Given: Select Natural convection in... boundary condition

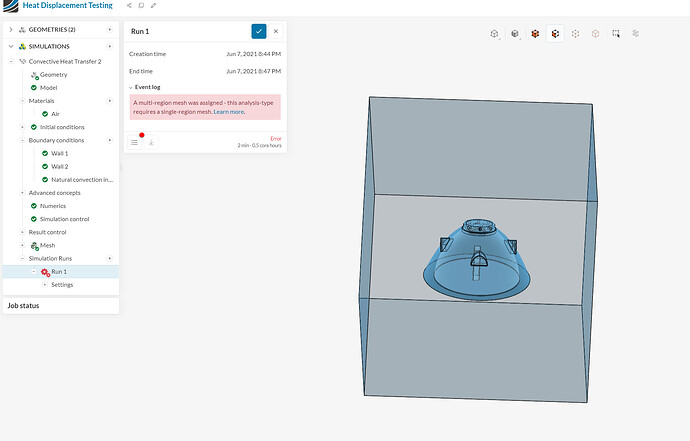Looking at the screenshot, I should point(82,180).
